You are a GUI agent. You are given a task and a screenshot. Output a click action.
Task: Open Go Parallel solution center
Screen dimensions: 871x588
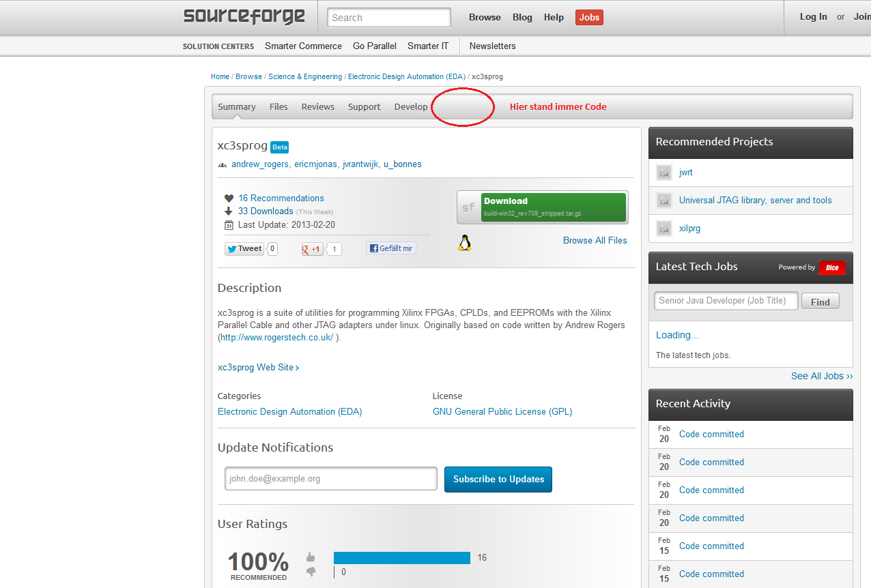(375, 46)
